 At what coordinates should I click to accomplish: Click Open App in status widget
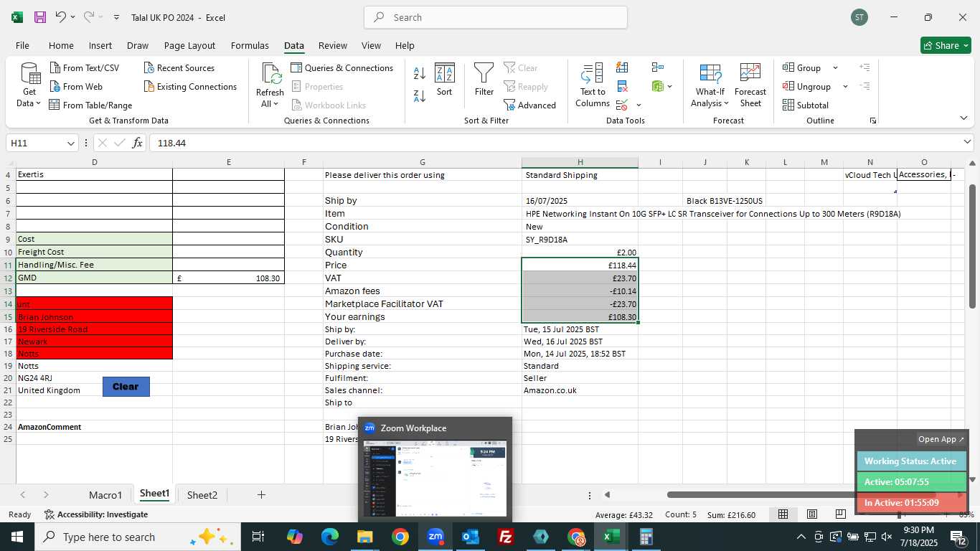pos(941,439)
